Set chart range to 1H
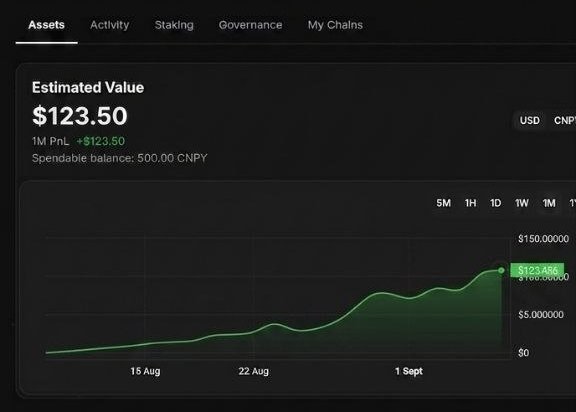The height and width of the screenshot is (412, 576). 470,203
